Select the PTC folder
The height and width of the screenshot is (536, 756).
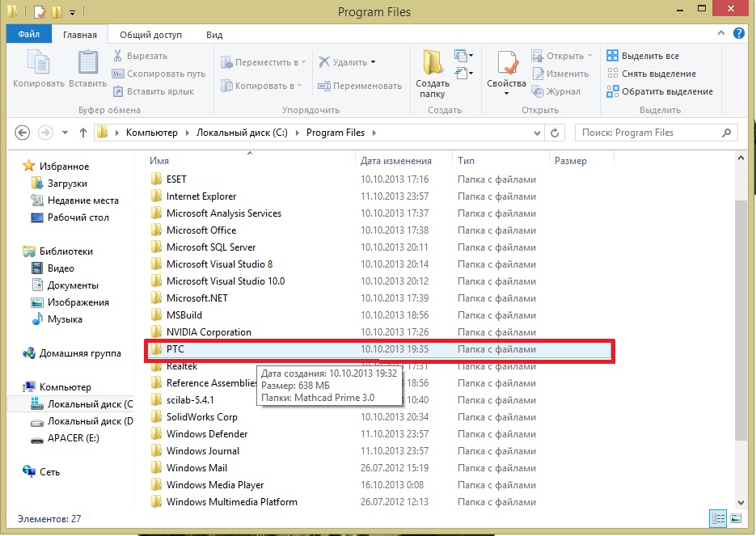[378, 349]
